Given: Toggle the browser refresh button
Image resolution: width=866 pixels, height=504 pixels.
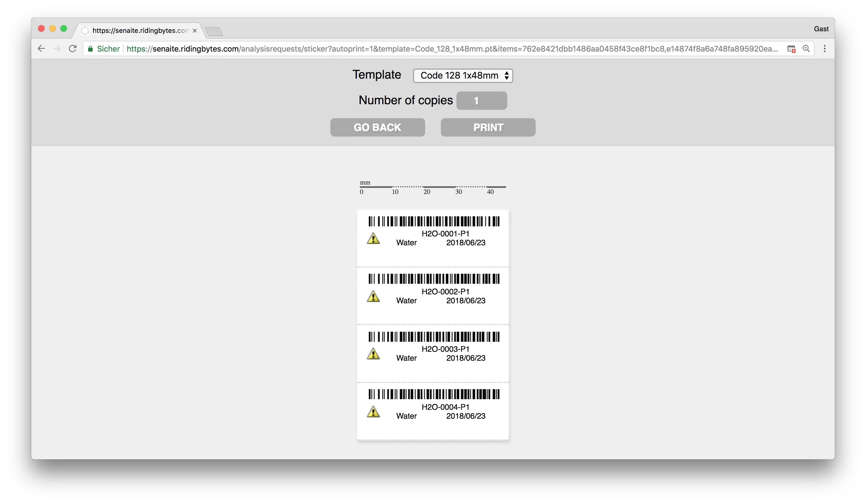Looking at the screenshot, I should [x=72, y=49].
